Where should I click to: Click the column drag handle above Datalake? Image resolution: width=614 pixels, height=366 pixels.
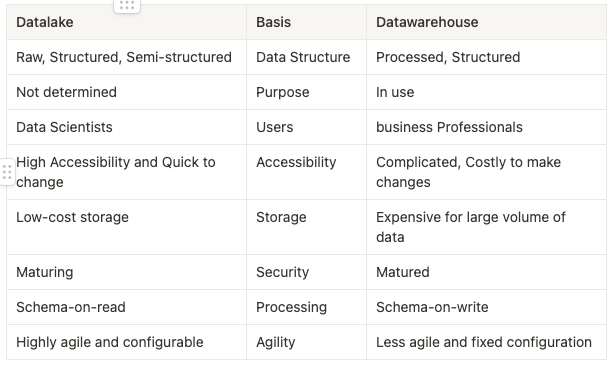(x=126, y=5)
